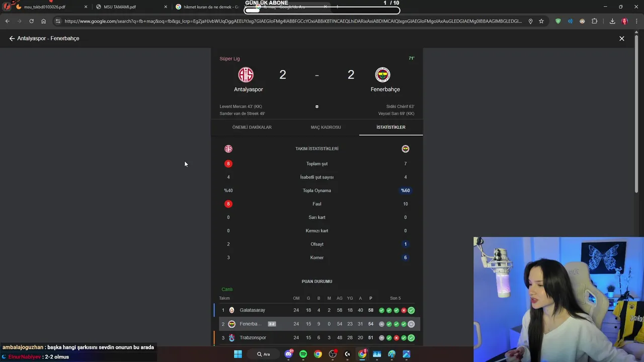Go back using the browser back arrow
644x362 pixels.
7,21
